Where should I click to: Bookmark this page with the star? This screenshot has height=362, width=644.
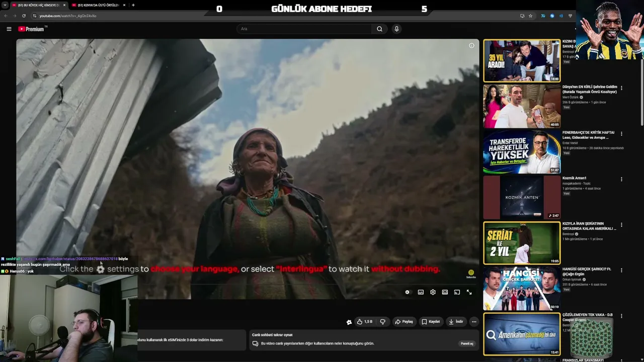click(x=530, y=16)
